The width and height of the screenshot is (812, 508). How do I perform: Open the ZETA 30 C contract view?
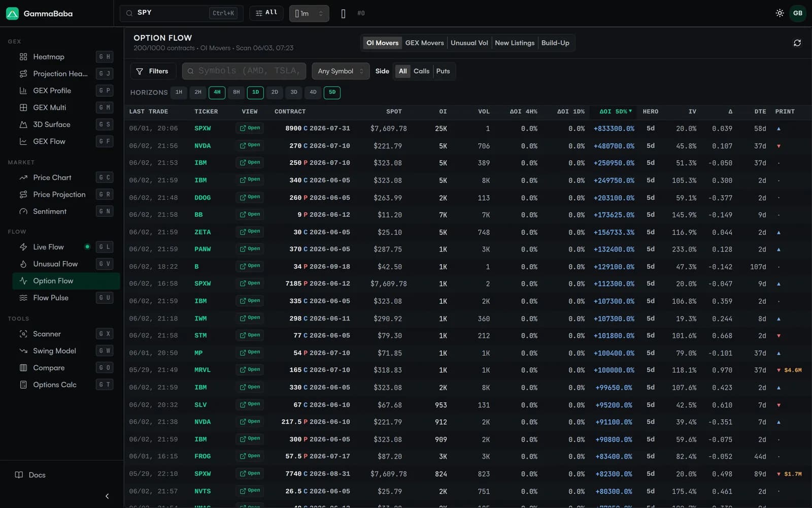pyautogui.click(x=250, y=232)
